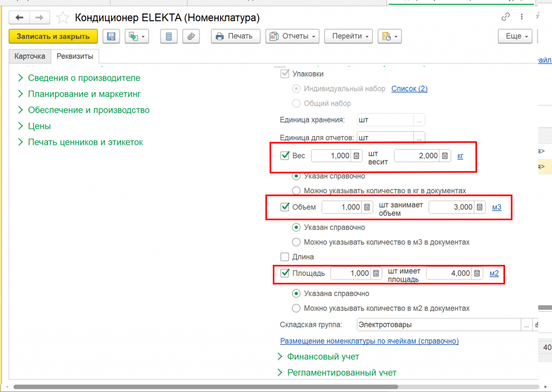This screenshot has width=552, height=392.
Task: Open selection for Складская группа with ellipsis
Action: (526, 325)
